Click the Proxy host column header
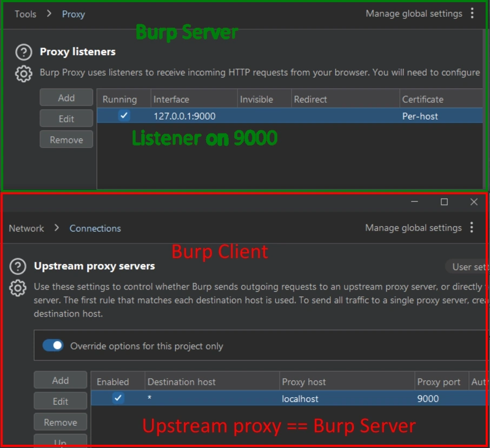Screen dimensions: 490x448 (347, 382)
